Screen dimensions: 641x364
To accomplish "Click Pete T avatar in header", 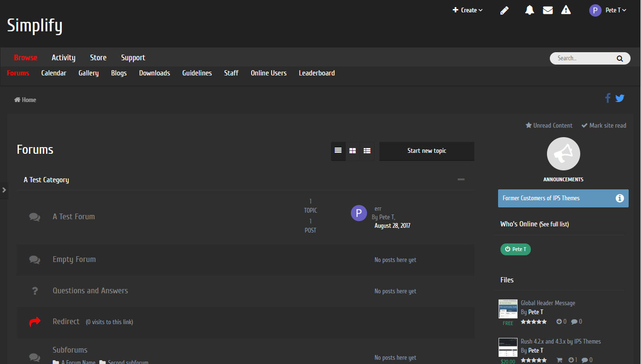I will pyautogui.click(x=595, y=10).
